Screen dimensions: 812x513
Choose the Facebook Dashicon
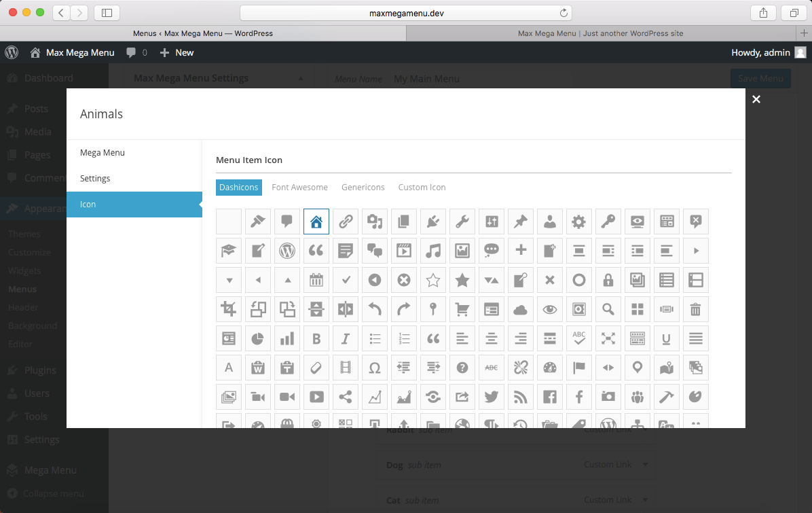549,397
